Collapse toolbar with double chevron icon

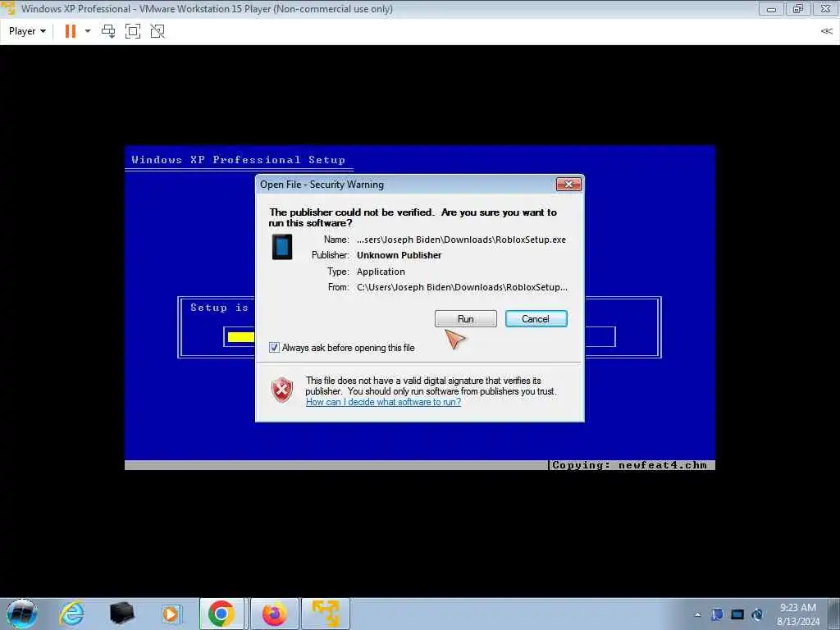826,31
